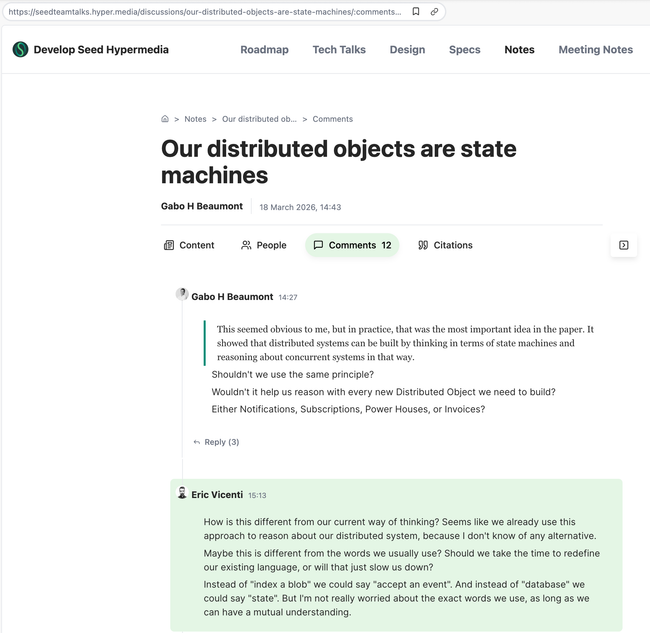
Task: Click the Seed Hypermedia logo icon
Action: click(20, 49)
